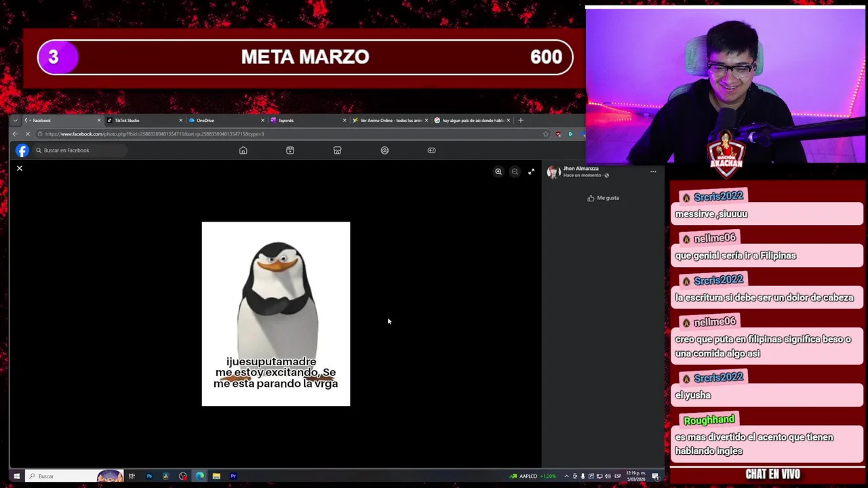Click Jhon Almanzza profile picture

[x=553, y=172]
